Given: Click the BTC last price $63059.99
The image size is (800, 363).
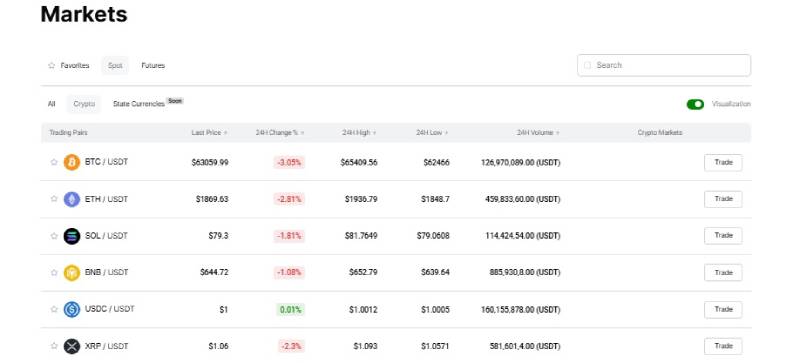Looking at the screenshot, I should click(210, 162).
